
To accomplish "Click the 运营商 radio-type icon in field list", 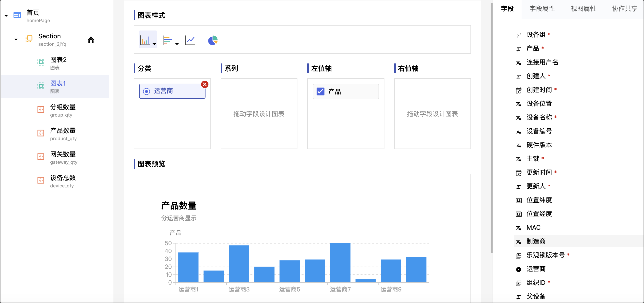I will (x=518, y=270).
